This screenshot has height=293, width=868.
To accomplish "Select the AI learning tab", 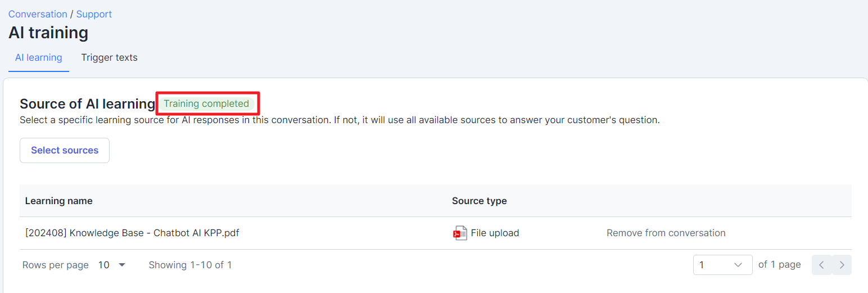I will 38,57.
